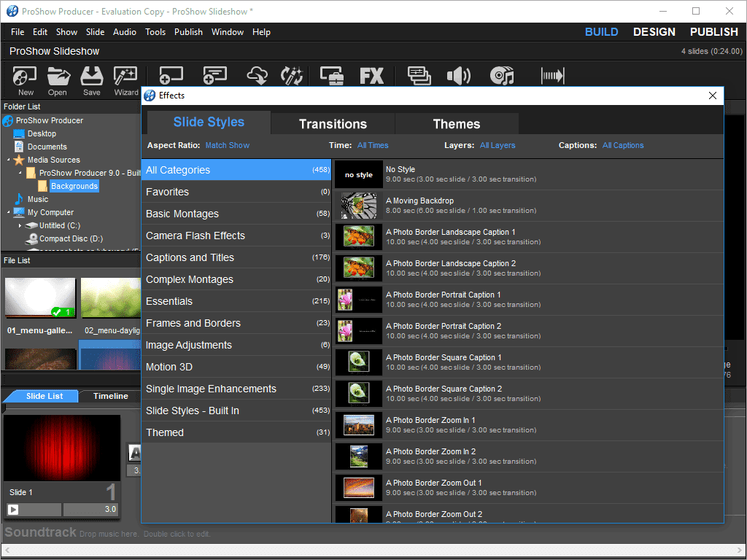Click the Compact Disc (D:) drive icon
Screen dimensions: 747x560
click(31, 238)
